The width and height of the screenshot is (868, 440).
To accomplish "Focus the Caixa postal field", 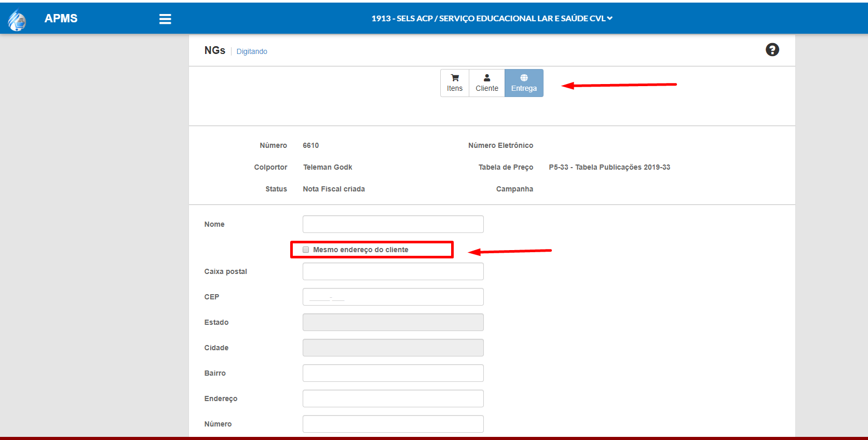I will (x=393, y=271).
